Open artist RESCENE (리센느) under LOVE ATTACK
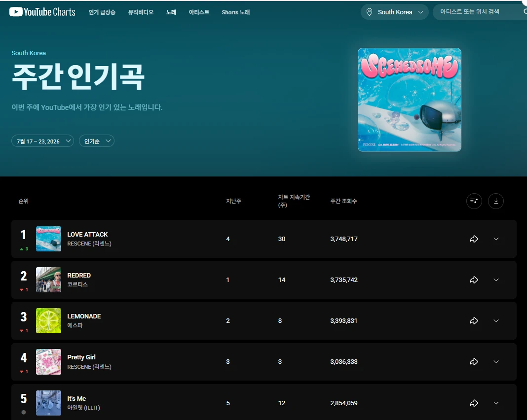527x420 pixels. pyautogui.click(x=89, y=244)
